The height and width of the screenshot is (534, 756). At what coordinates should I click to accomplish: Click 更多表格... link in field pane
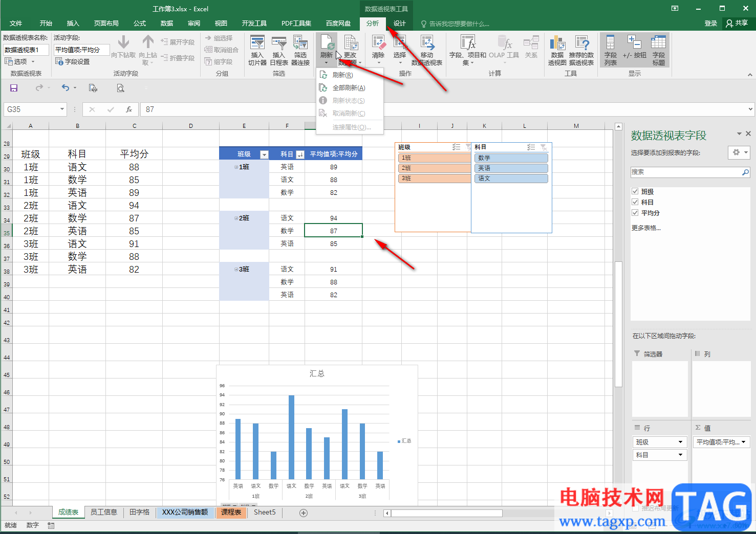coord(646,228)
